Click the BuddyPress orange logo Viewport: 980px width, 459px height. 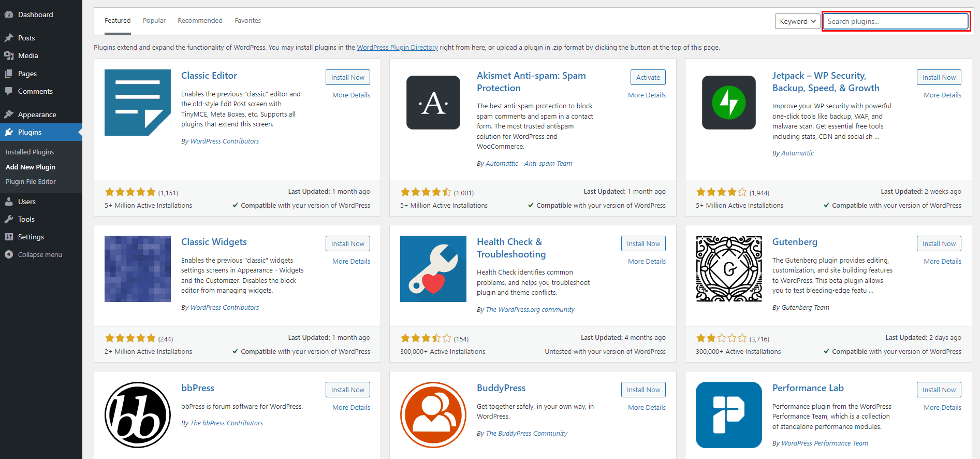pyautogui.click(x=433, y=415)
